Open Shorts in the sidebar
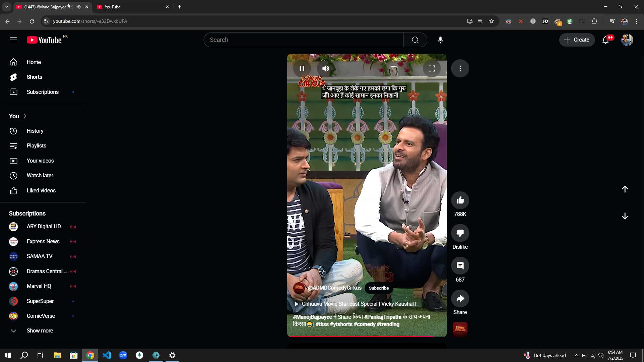The width and height of the screenshot is (644, 362). [43, 77]
